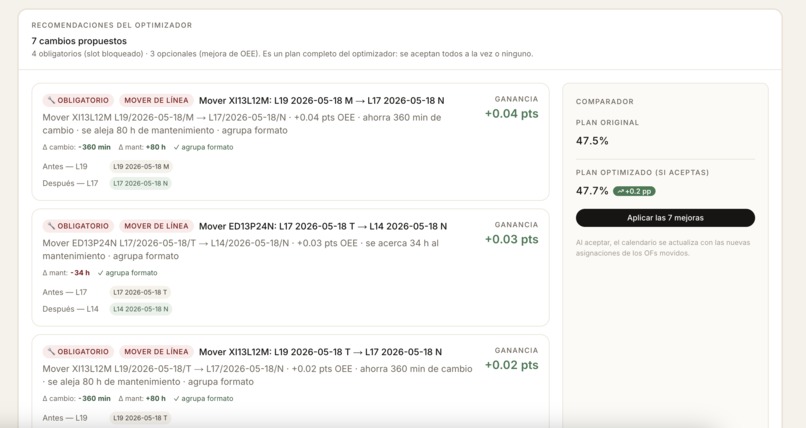Click the plan original value '47.5%'

[x=592, y=141]
